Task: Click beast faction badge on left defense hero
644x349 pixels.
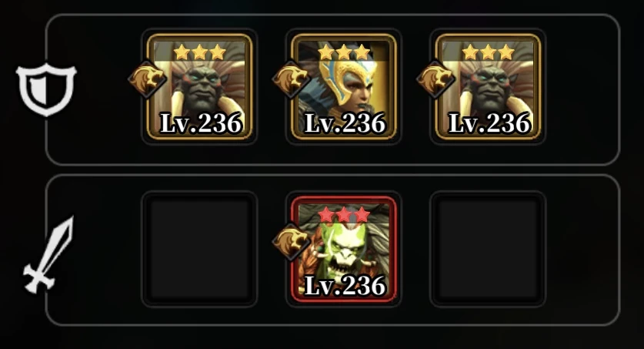Action: click(148, 79)
